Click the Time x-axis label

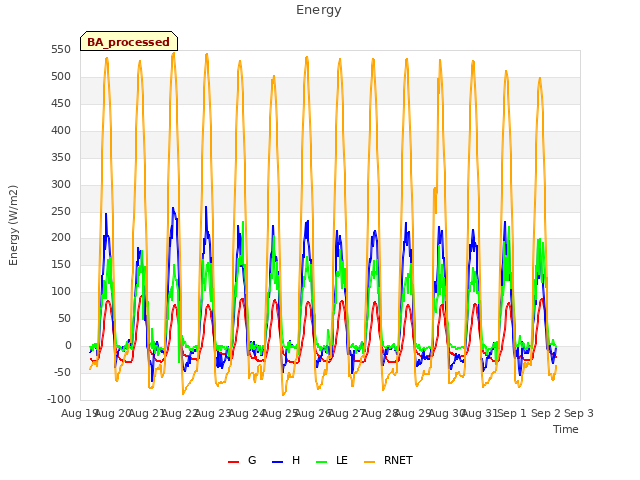coord(566,429)
